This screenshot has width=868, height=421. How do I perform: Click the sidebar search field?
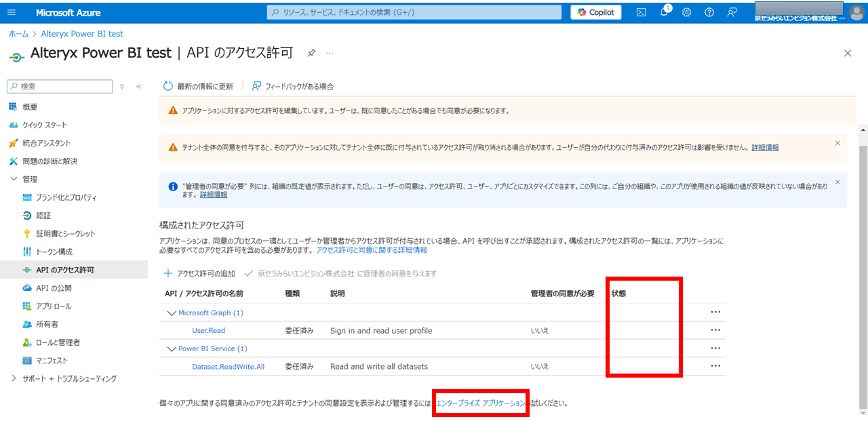(60, 86)
